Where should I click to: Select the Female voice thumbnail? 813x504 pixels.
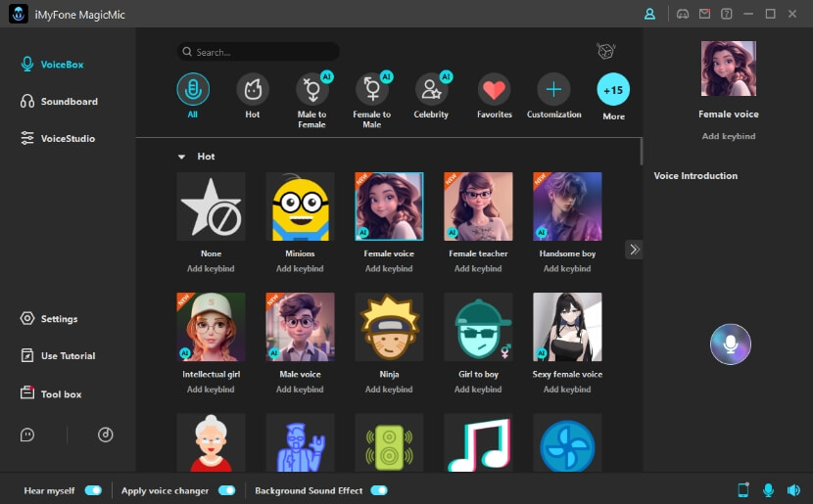click(x=390, y=206)
